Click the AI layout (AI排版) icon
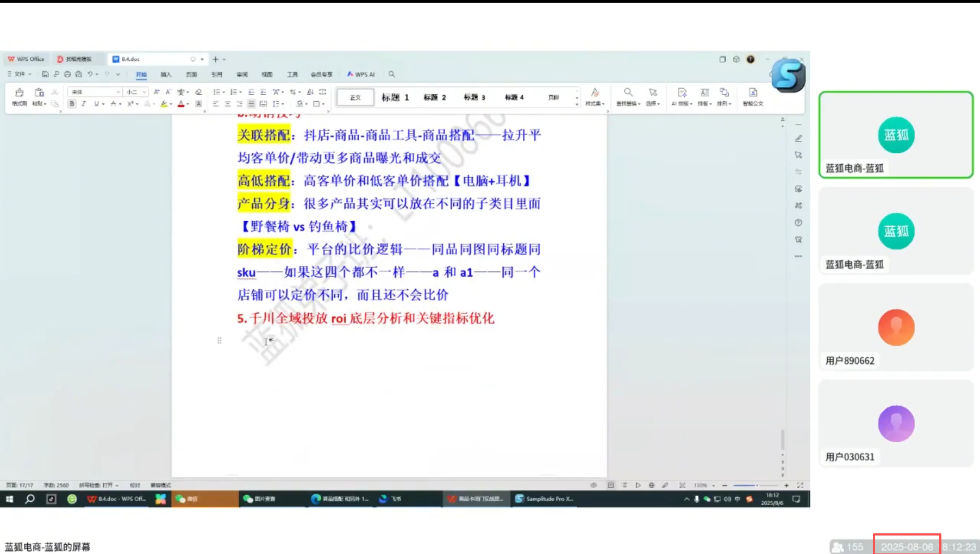Viewport: 980px width, 554px height. coord(682,93)
